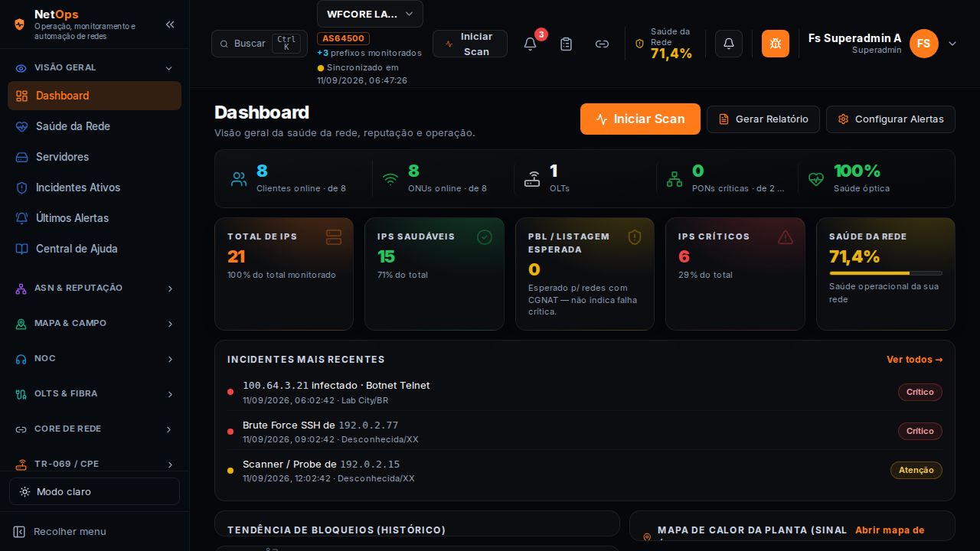Image resolution: width=980 pixels, height=551 pixels.
Task: Open user menu chevron beside FS avatar
Action: click(x=952, y=44)
